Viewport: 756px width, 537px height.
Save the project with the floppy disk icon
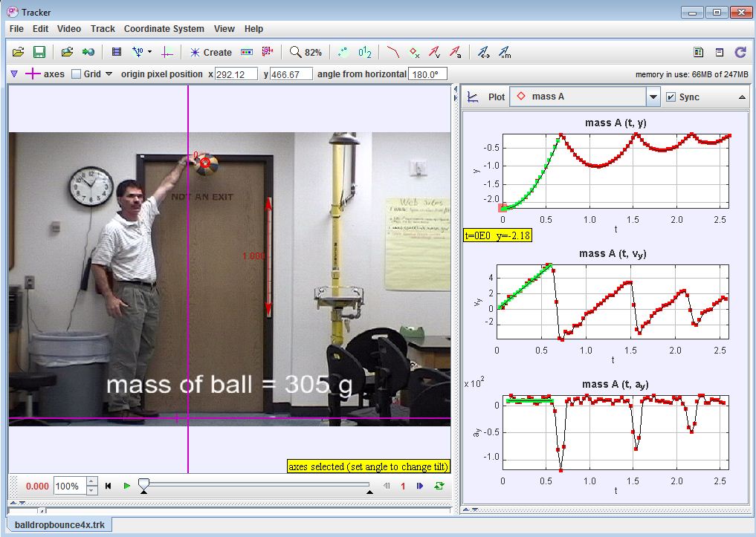pyautogui.click(x=39, y=52)
